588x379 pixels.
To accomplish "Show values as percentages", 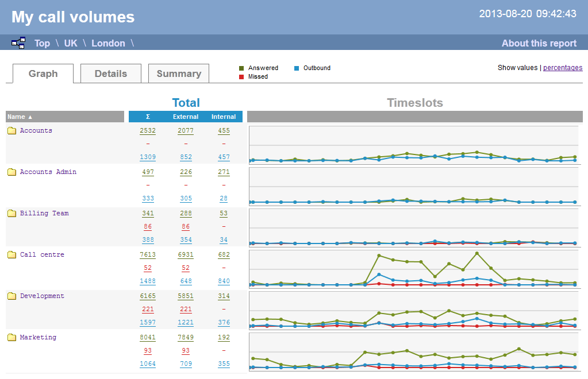I will point(562,68).
